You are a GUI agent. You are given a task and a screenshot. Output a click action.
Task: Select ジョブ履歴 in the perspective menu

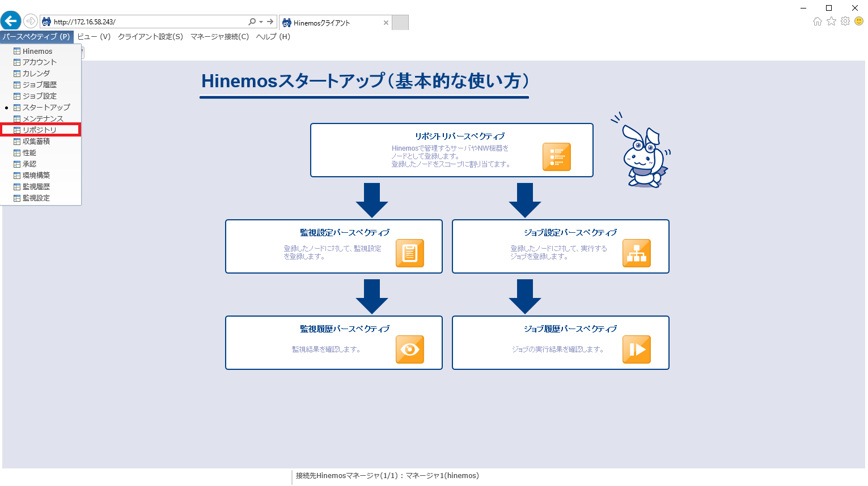(x=41, y=85)
